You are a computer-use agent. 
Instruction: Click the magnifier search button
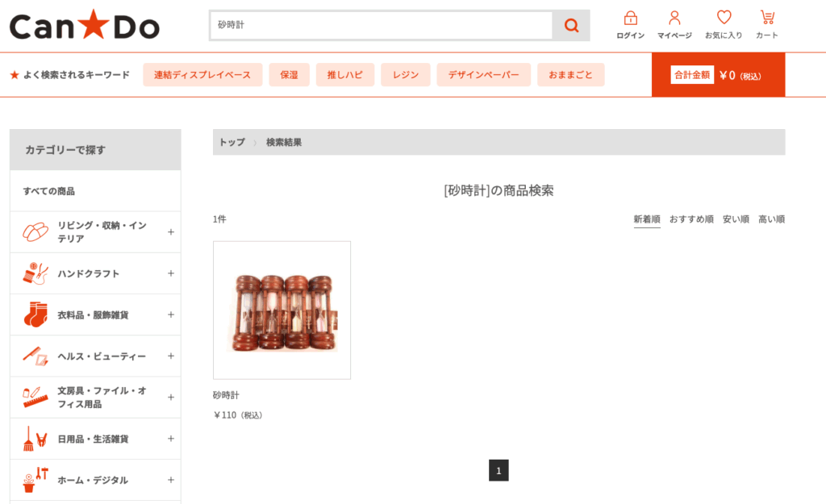(571, 25)
